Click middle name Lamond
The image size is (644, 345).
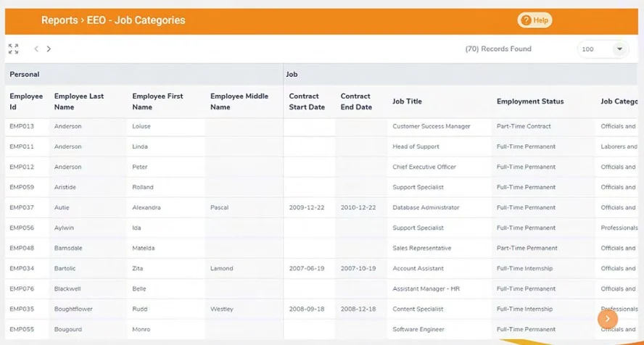pyautogui.click(x=222, y=268)
